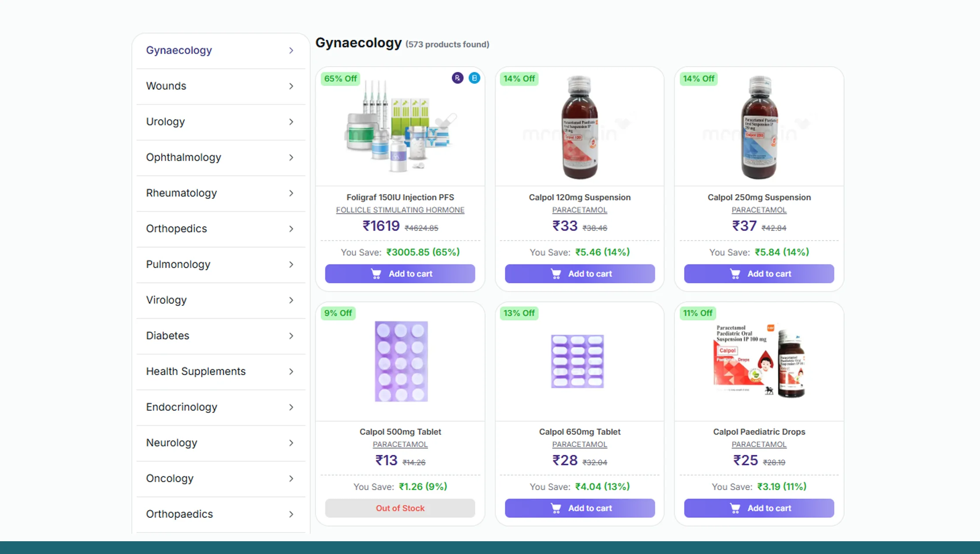Expand the Diabetes category chevron
Image resolution: width=980 pixels, height=554 pixels.
pos(291,336)
